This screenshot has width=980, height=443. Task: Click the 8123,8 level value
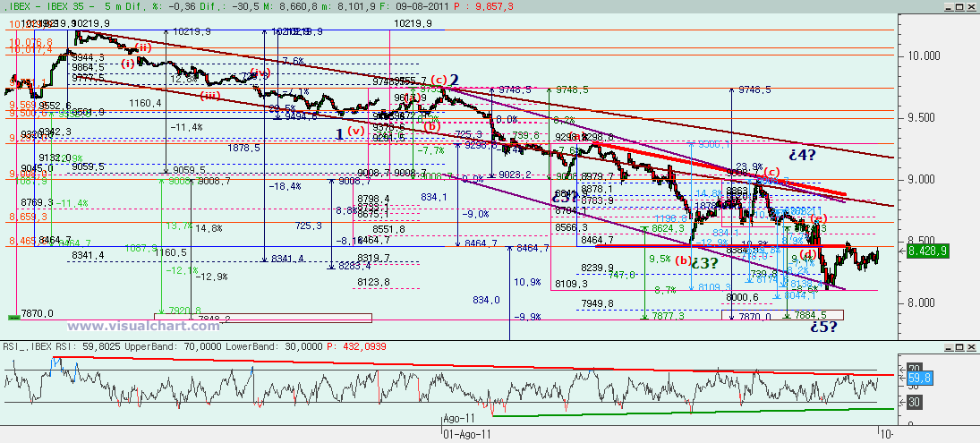pos(374,283)
